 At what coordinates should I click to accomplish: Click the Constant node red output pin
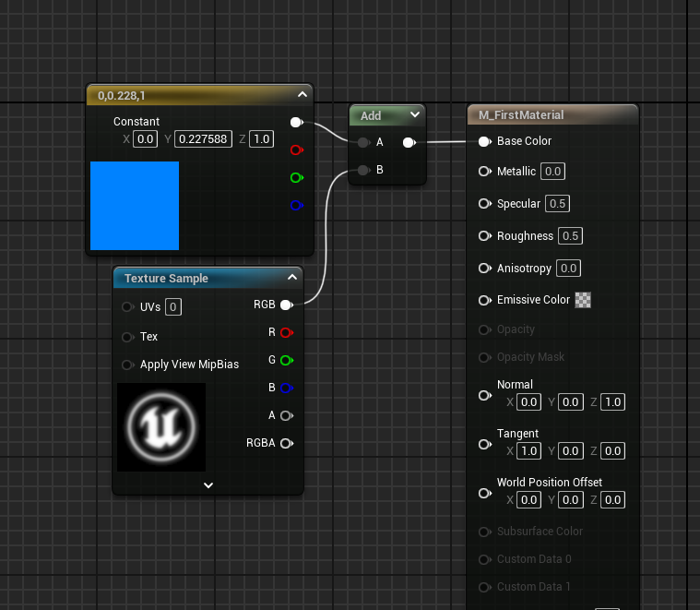296,150
